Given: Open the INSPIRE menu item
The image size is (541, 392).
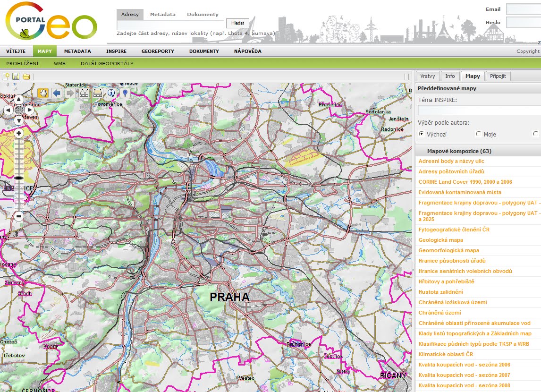Looking at the screenshot, I should 116,51.
